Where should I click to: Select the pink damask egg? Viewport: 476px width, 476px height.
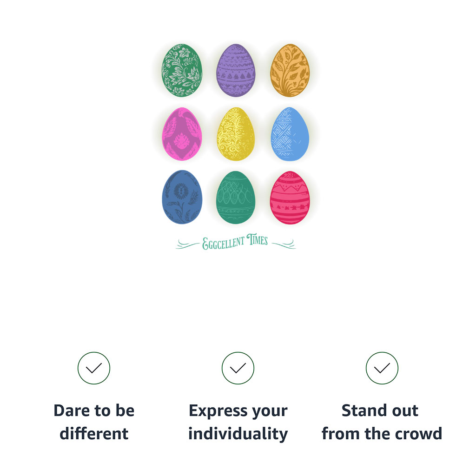[x=182, y=134]
